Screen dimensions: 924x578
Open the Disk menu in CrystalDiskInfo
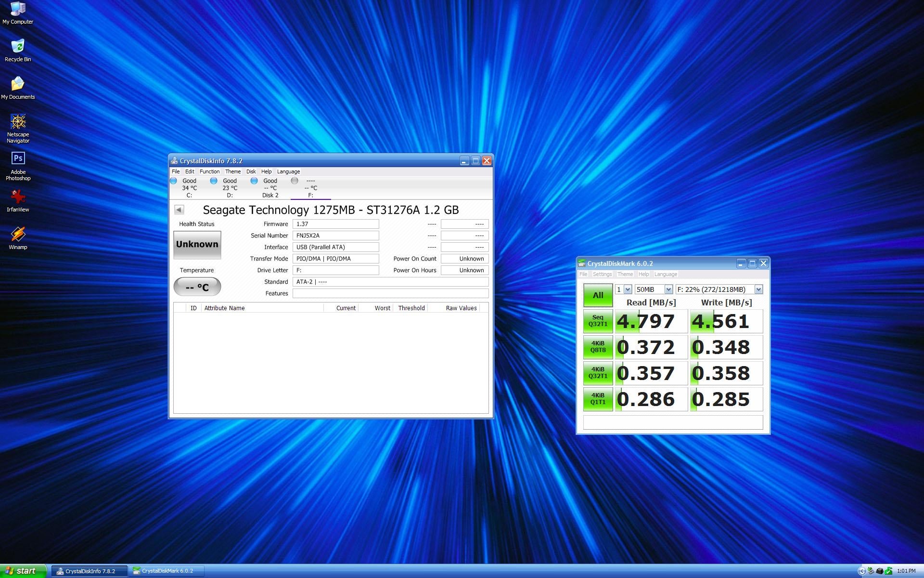[251, 171]
